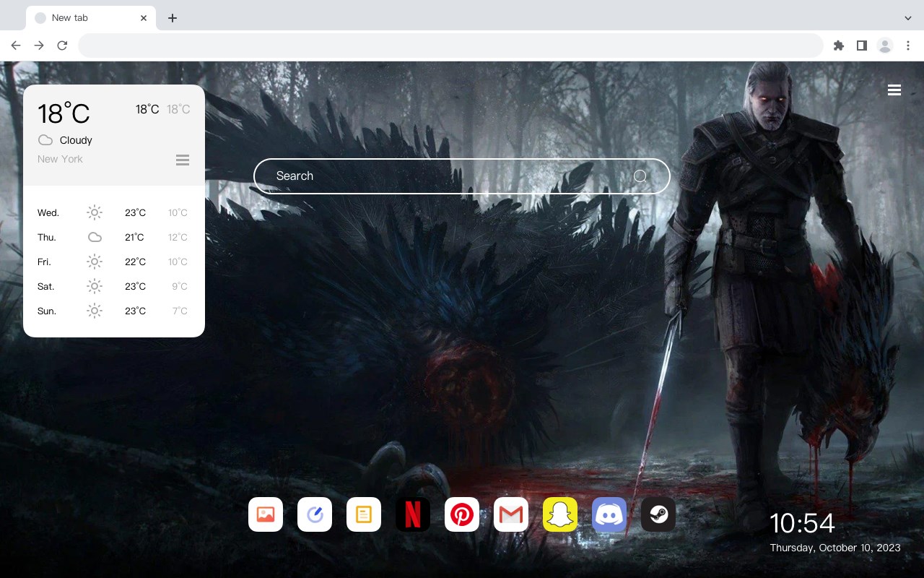Toggle the browser side panel
The height and width of the screenshot is (578, 924).
(861, 46)
